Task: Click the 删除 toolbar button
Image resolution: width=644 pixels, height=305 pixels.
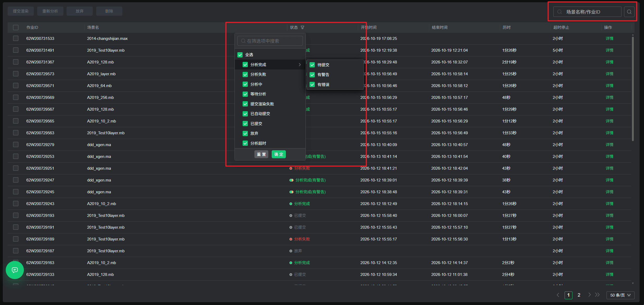Action: pos(109,11)
